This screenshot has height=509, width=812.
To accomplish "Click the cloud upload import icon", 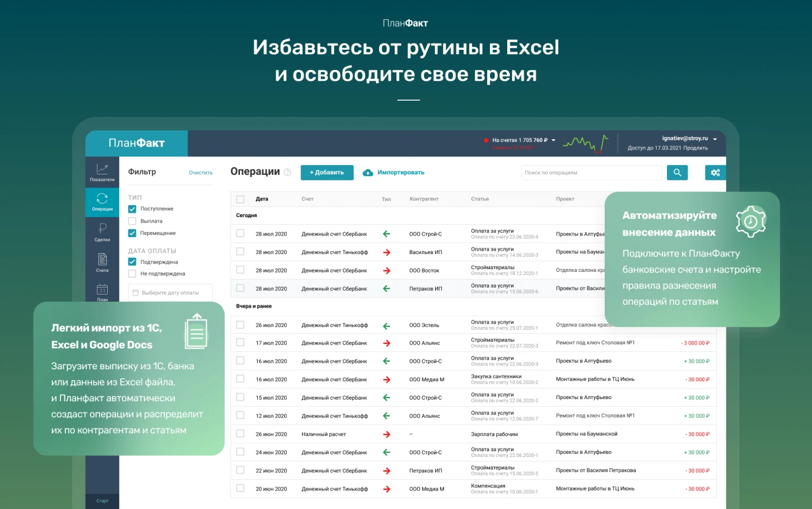I will (x=368, y=173).
